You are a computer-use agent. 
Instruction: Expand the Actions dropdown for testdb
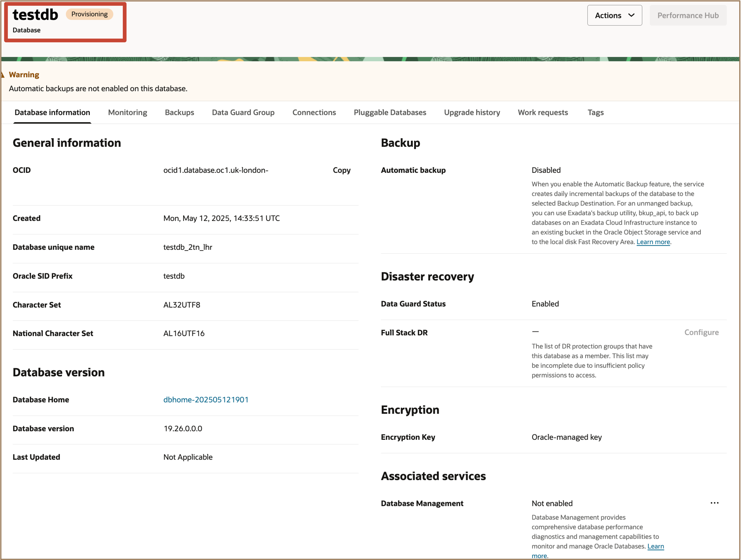(614, 15)
